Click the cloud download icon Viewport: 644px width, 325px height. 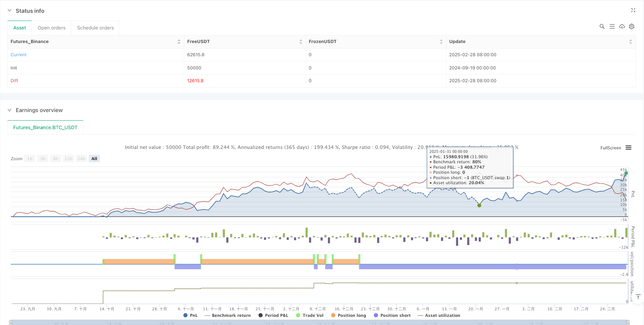(622, 26)
